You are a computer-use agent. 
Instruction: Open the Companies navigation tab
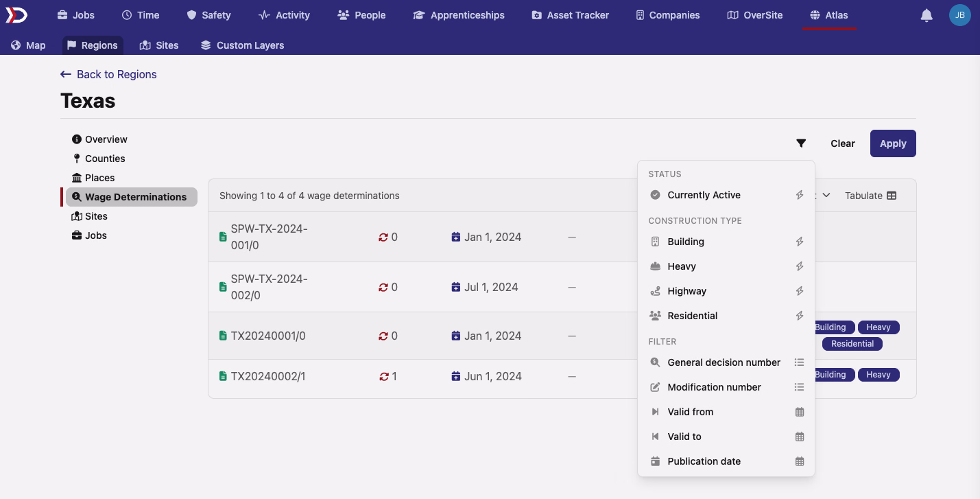tap(668, 15)
